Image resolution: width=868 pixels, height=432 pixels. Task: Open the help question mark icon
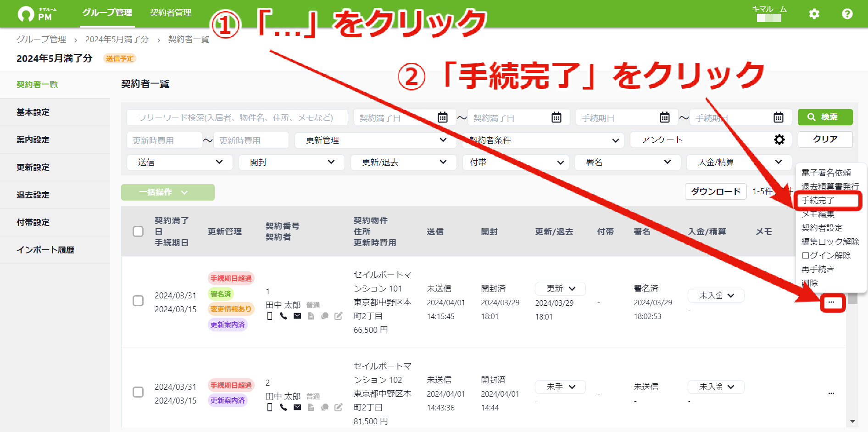click(x=847, y=14)
